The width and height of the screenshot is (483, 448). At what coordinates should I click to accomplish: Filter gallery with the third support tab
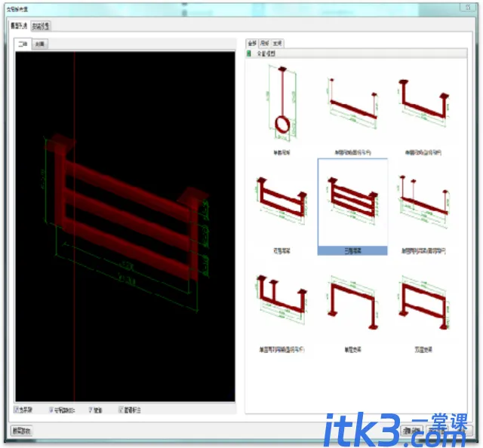coord(277,44)
